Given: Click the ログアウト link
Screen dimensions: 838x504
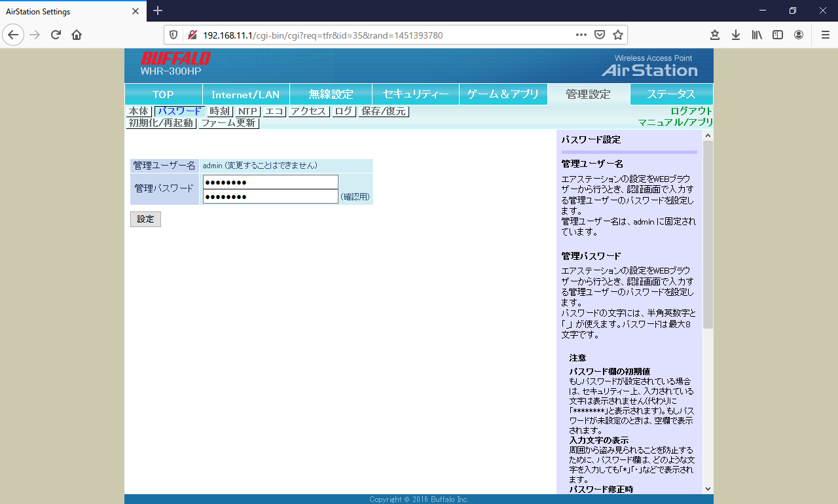Looking at the screenshot, I should 691,111.
